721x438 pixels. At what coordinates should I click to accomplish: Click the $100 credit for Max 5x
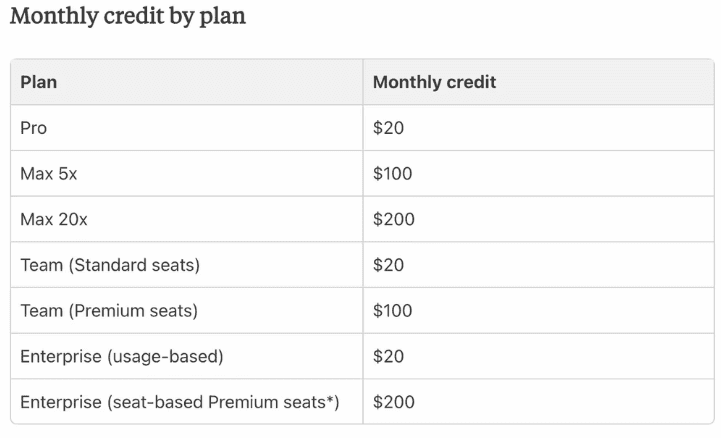(x=392, y=174)
